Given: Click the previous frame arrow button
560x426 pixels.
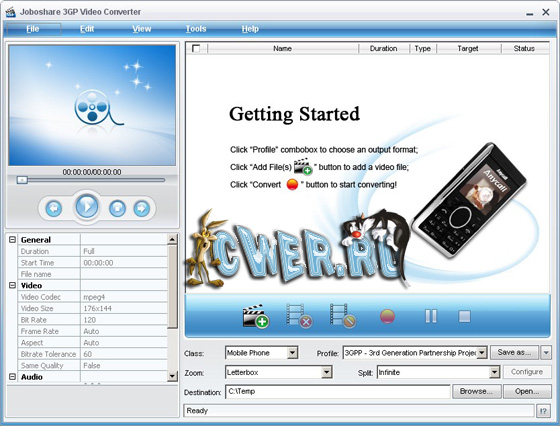Looking at the screenshot, I should pyautogui.click(x=54, y=208).
